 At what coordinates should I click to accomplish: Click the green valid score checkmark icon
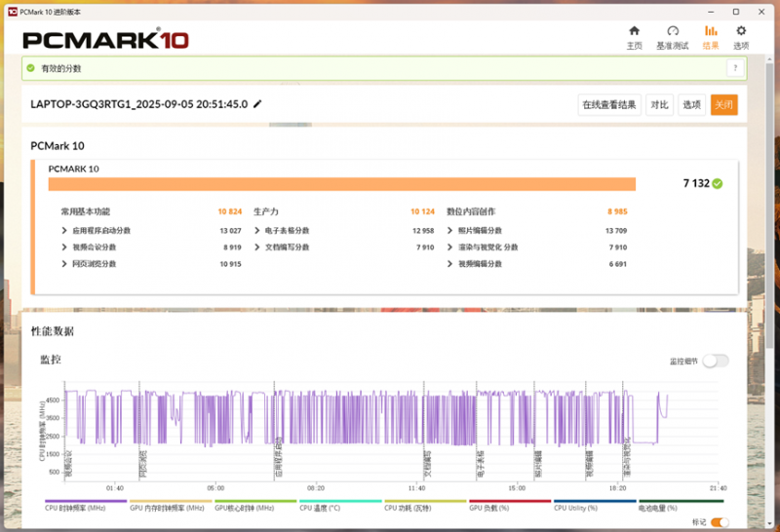tap(31, 68)
